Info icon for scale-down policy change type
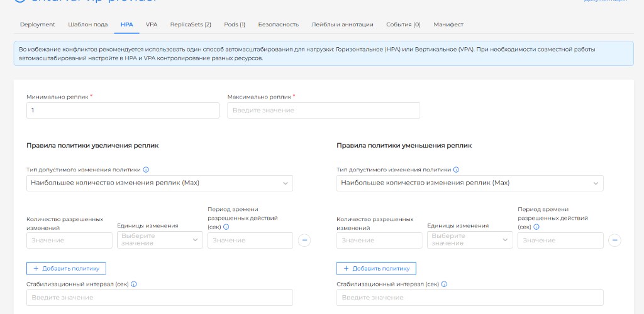The height and width of the screenshot is (314, 644). tap(457, 170)
